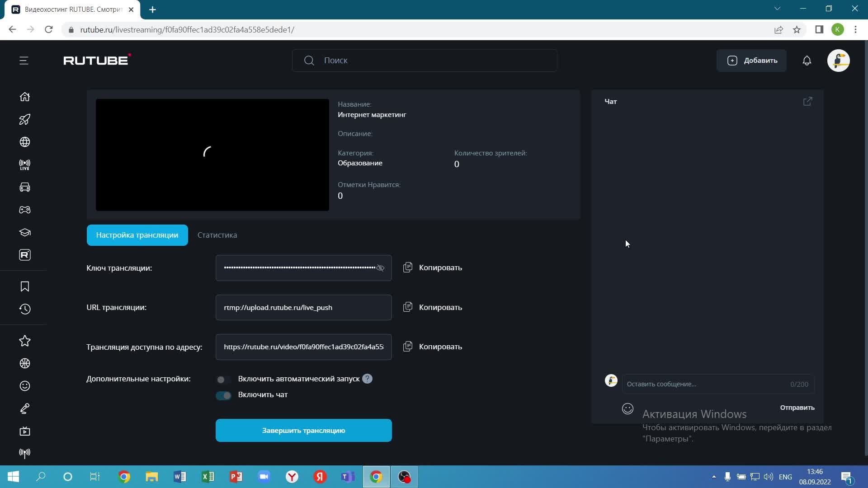This screenshot has width=868, height=488.
Task: Click the rocket icon in sidebar
Action: point(25,119)
